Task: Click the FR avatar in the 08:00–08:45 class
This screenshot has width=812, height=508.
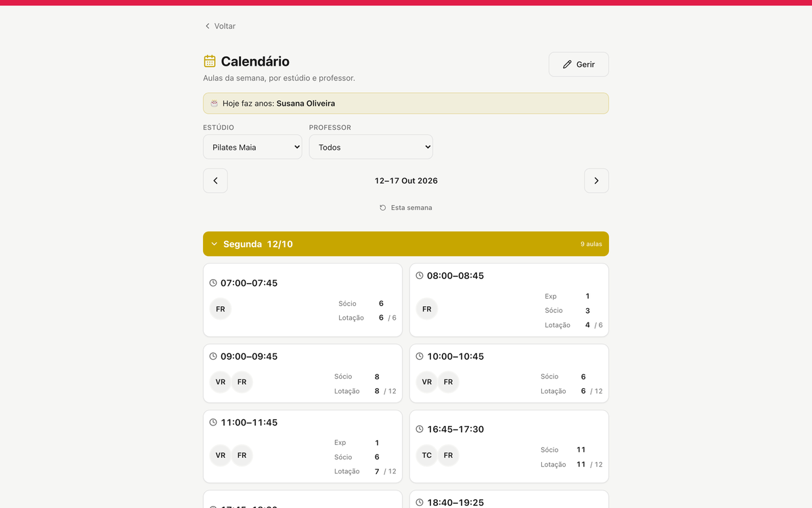Action: pyautogui.click(x=427, y=309)
